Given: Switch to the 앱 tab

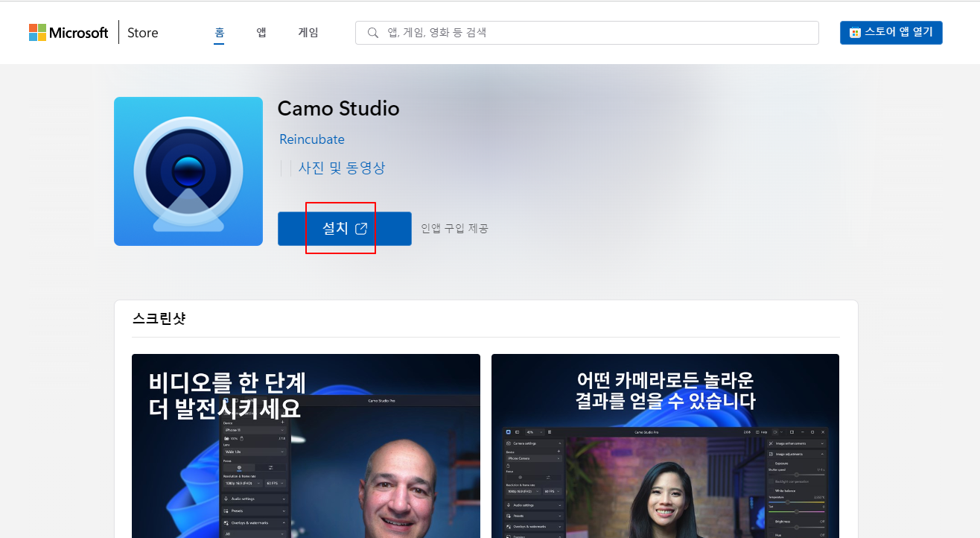Looking at the screenshot, I should (261, 33).
